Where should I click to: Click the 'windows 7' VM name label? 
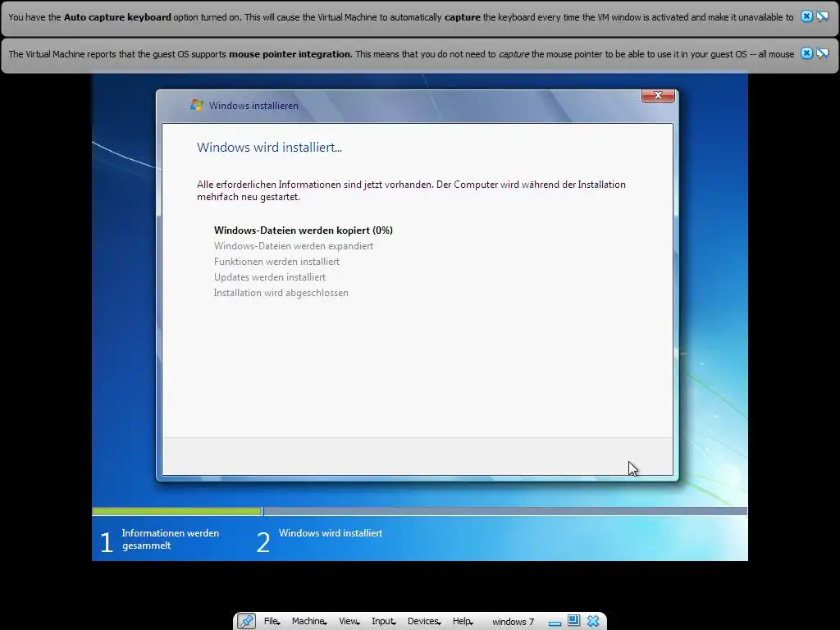[x=514, y=622]
